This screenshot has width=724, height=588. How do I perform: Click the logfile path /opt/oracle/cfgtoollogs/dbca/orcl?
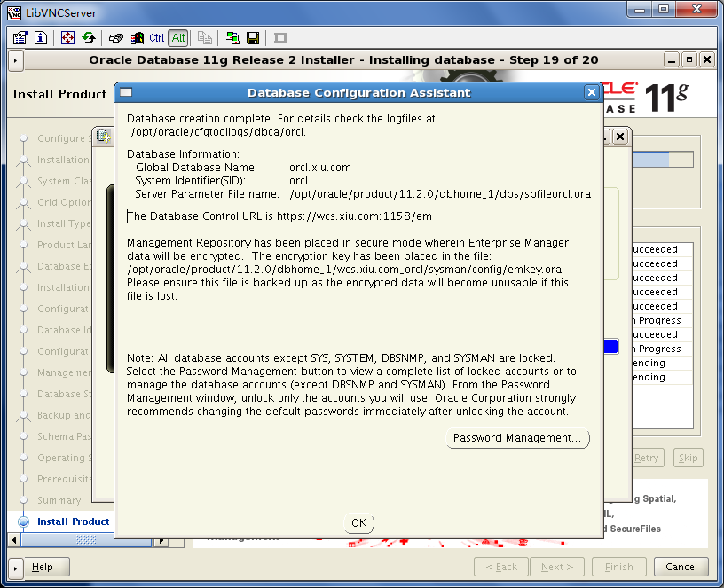(218, 132)
